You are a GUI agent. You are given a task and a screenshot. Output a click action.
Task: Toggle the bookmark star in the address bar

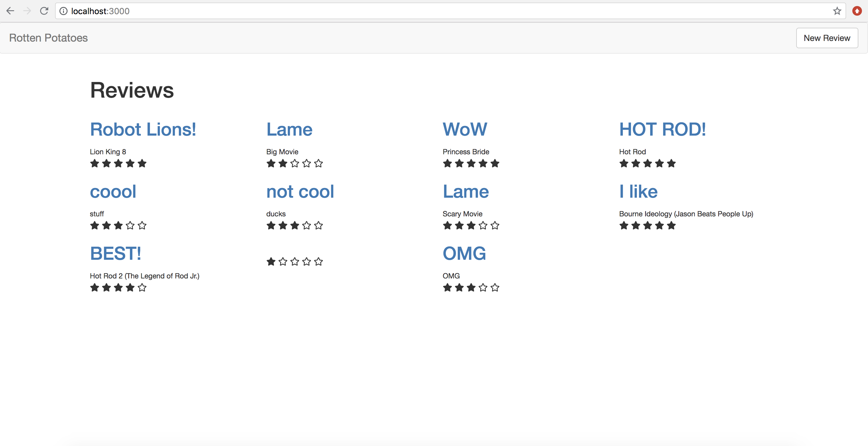837,11
